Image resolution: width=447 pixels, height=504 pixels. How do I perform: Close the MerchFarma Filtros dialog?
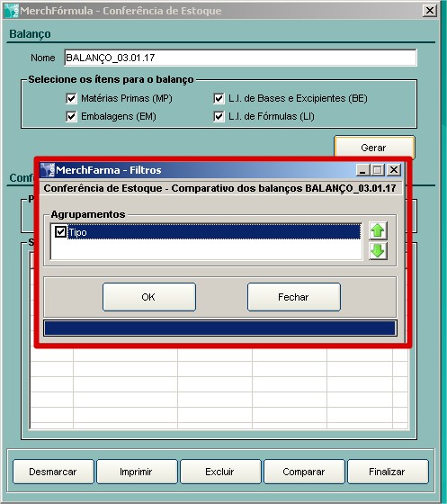pos(393,170)
